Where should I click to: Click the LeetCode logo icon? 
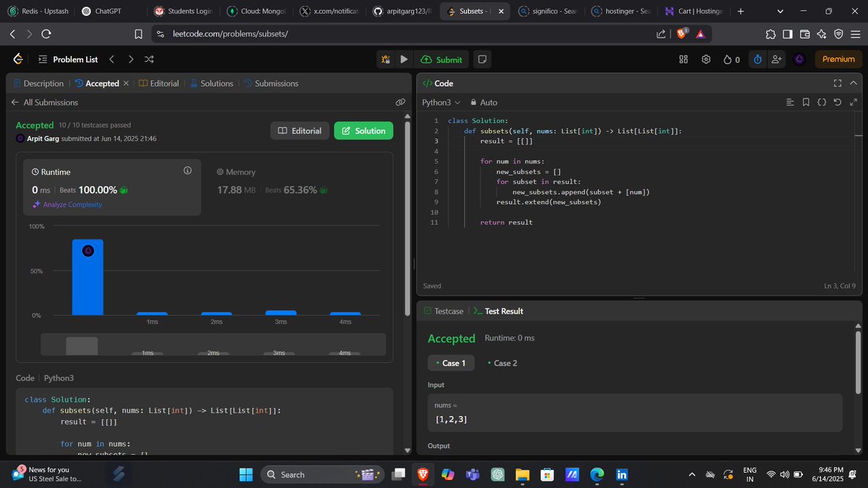pos(18,59)
